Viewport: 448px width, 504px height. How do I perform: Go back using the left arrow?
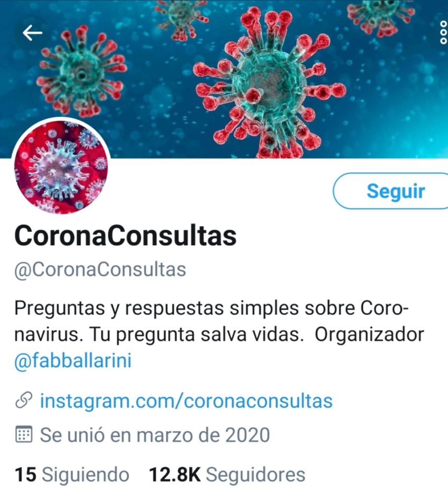point(32,32)
